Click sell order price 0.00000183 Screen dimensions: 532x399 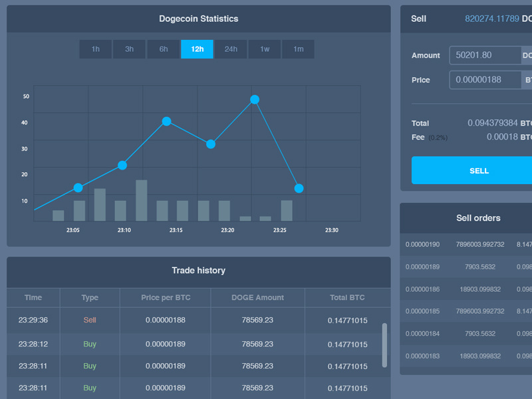tap(422, 356)
